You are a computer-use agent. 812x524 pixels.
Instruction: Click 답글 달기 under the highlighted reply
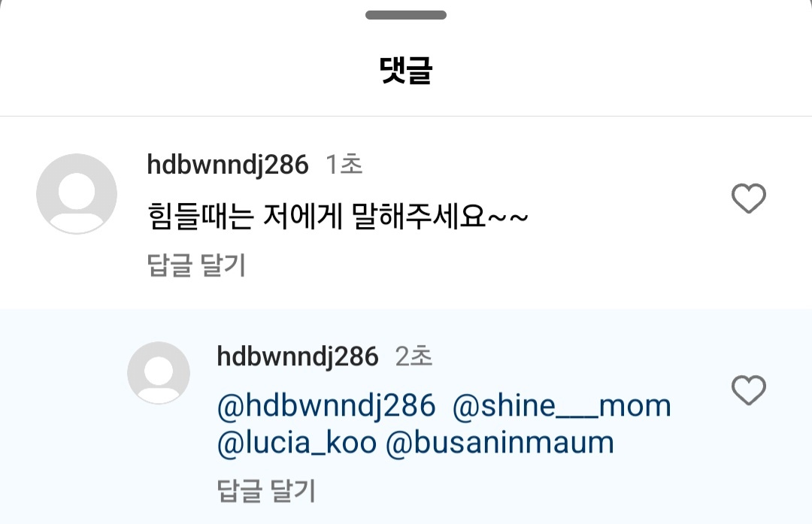click(266, 490)
